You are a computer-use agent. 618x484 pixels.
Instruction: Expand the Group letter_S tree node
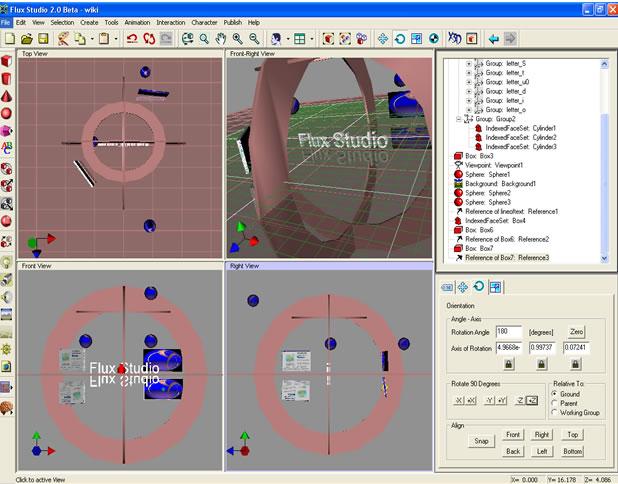469,63
